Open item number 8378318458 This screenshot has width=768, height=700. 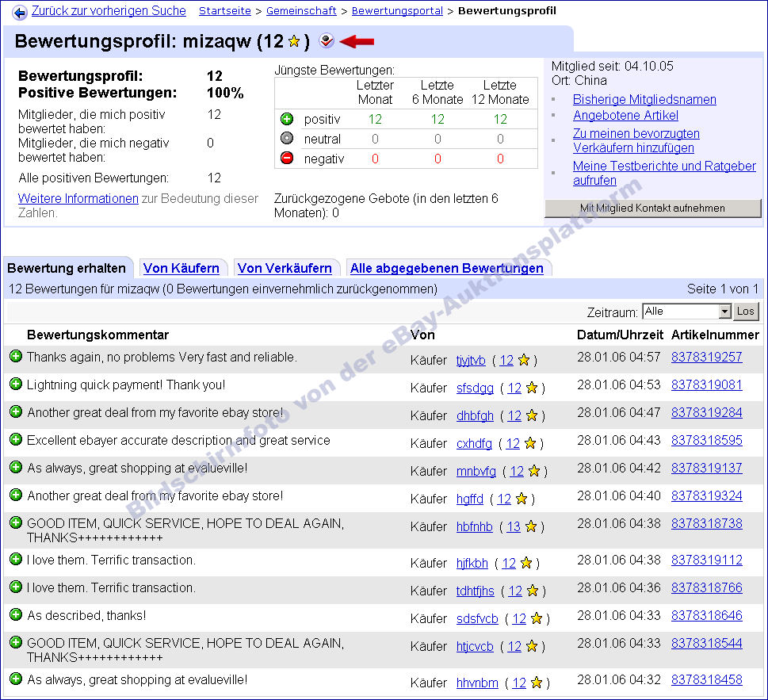point(707,680)
